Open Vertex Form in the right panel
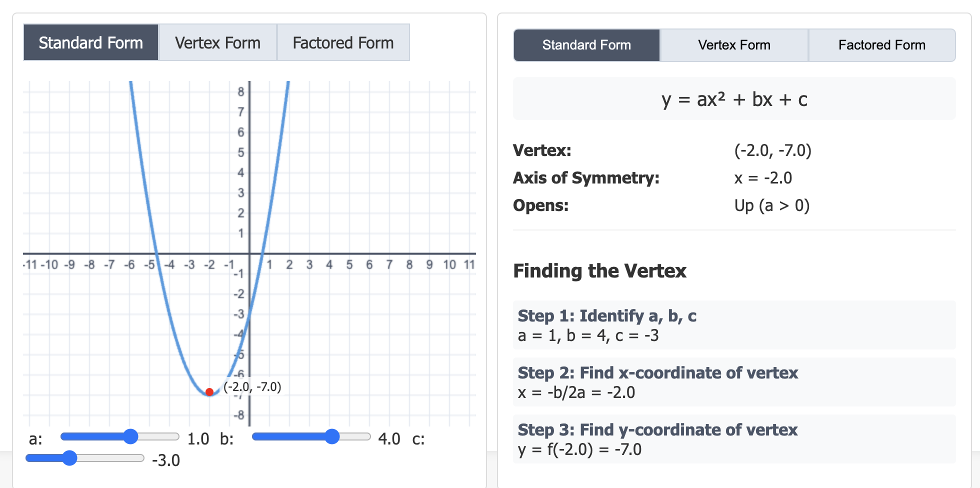 tap(734, 45)
